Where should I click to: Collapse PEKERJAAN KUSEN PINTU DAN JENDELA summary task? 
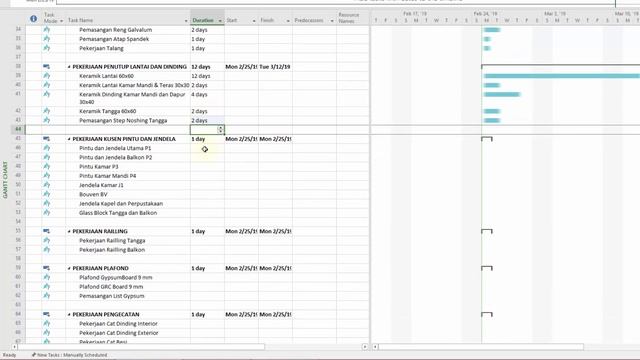(x=69, y=139)
